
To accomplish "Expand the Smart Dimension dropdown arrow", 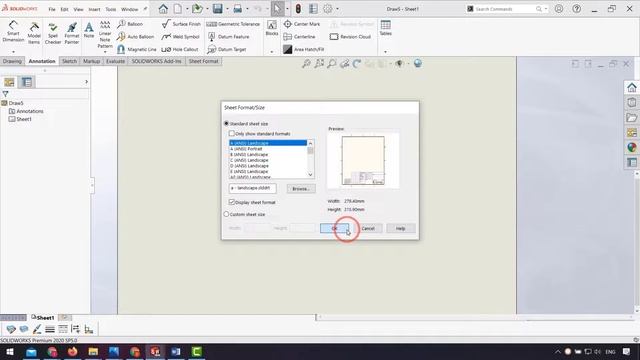I will pos(13,52).
